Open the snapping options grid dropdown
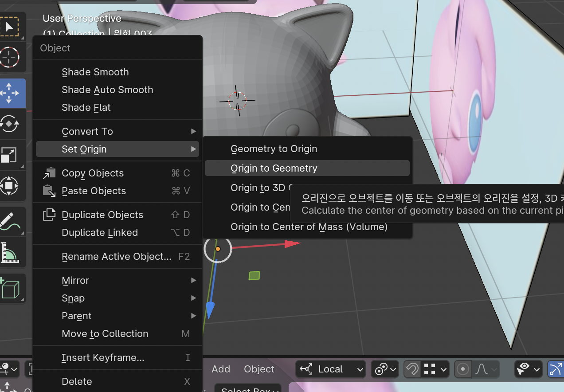The image size is (564, 392). [x=435, y=369]
